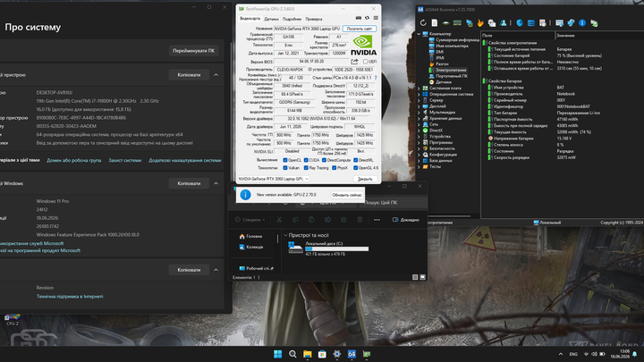
Task: Click the GPU-Z refresh icon
Action: click(368, 18)
